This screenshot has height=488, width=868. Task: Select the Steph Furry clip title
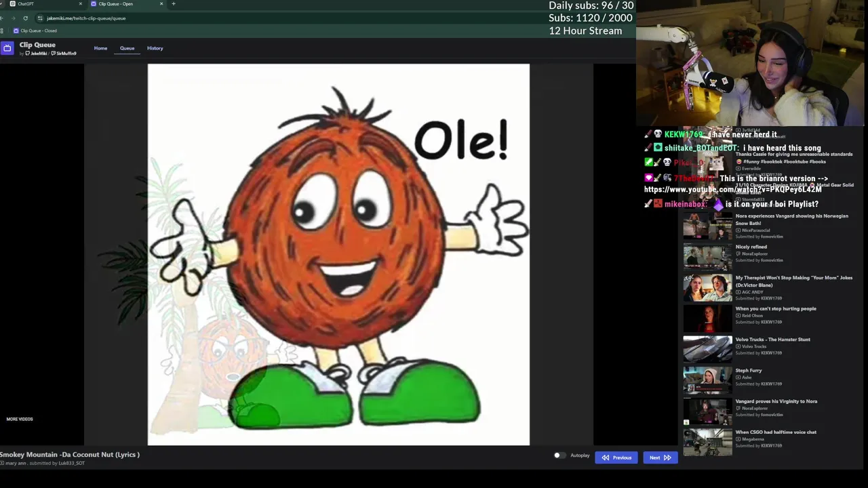(x=749, y=371)
